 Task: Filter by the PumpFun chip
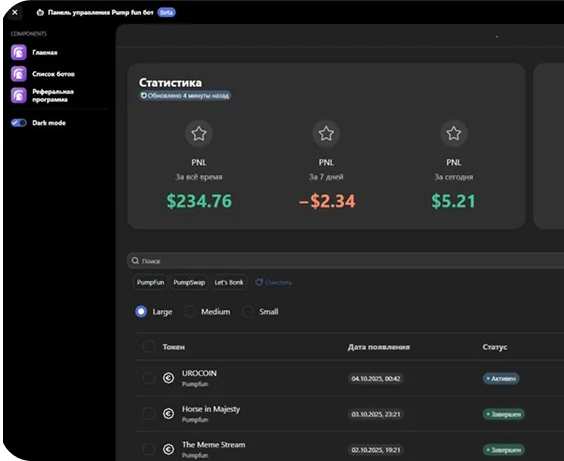pos(150,283)
